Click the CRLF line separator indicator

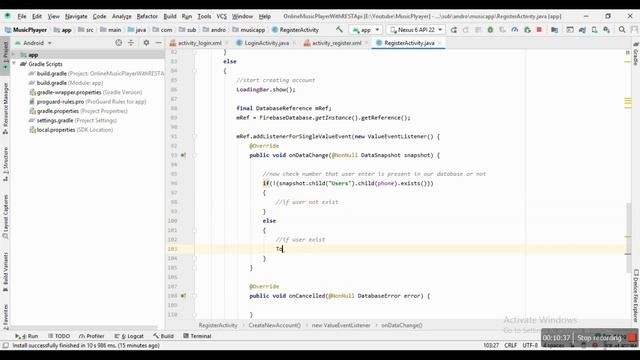pyautogui.click(x=510, y=345)
